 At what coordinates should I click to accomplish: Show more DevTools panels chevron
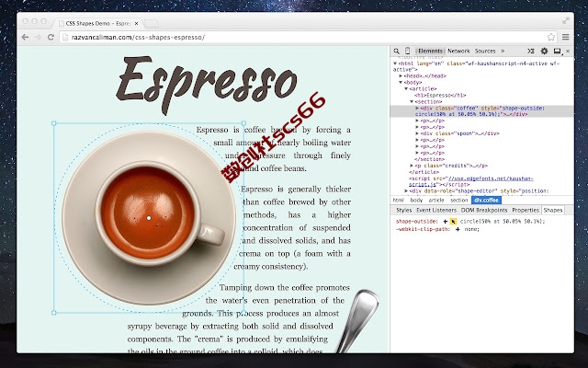pyautogui.click(x=503, y=52)
